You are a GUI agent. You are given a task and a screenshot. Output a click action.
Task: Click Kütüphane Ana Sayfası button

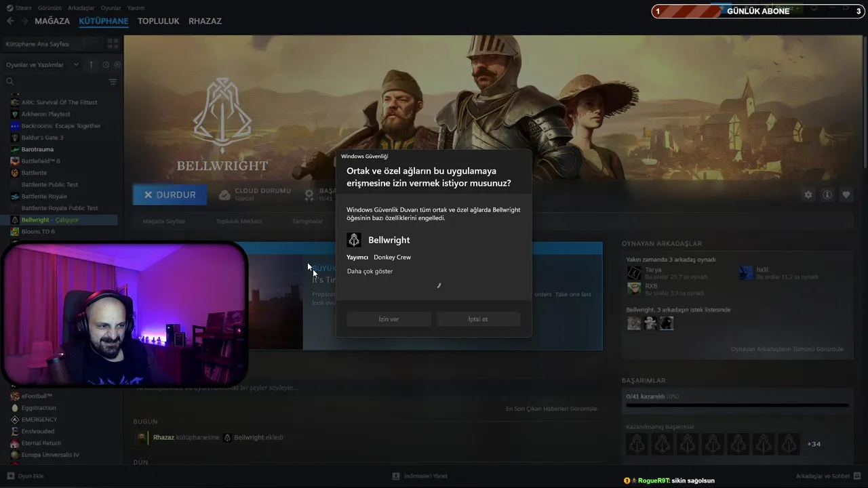pos(53,43)
